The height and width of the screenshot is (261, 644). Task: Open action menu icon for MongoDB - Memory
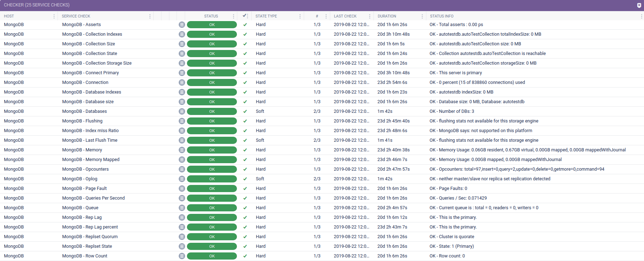coord(182,150)
